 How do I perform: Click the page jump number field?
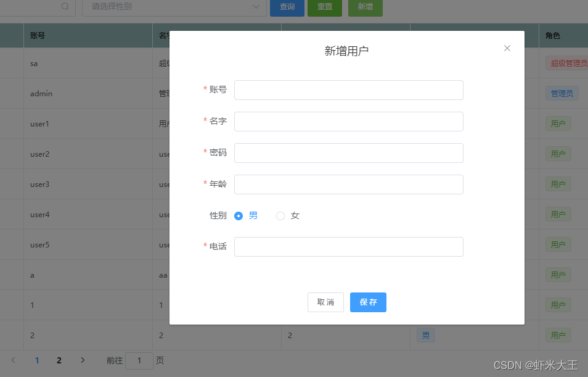tap(139, 361)
